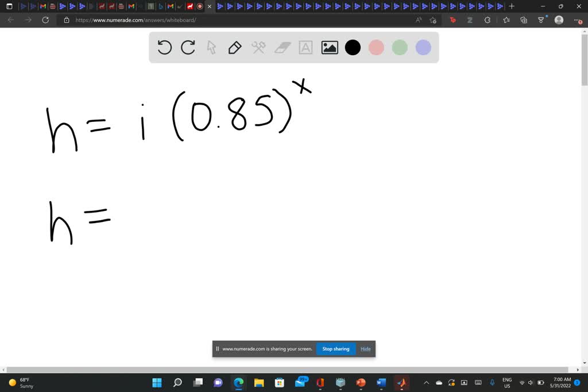Open Word from taskbar
The image size is (588, 392).
[381, 383]
